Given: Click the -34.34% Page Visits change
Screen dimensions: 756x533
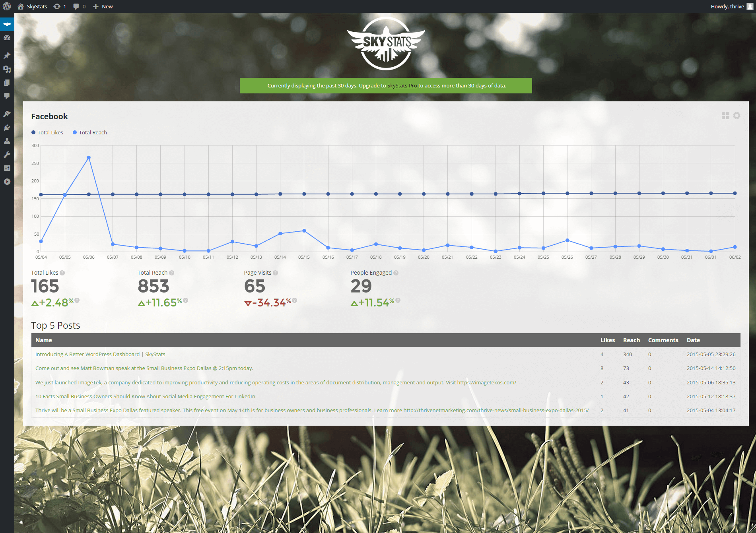Looking at the screenshot, I should (268, 303).
